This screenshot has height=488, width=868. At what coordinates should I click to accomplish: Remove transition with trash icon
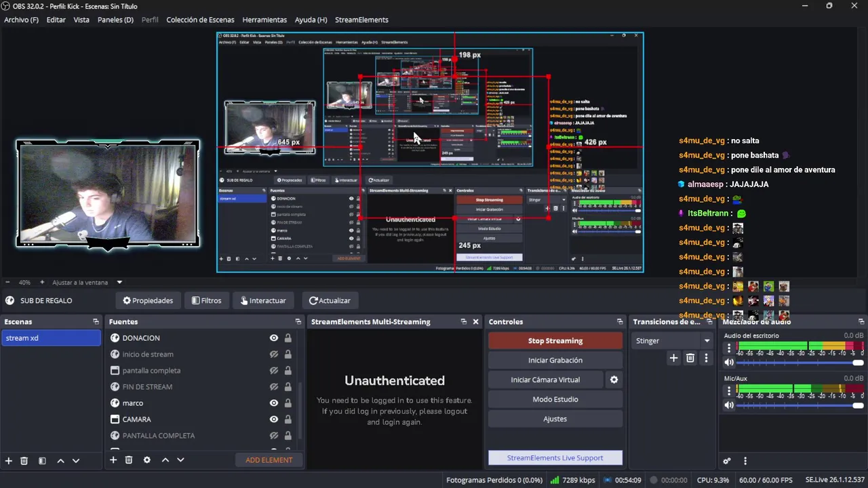(690, 358)
